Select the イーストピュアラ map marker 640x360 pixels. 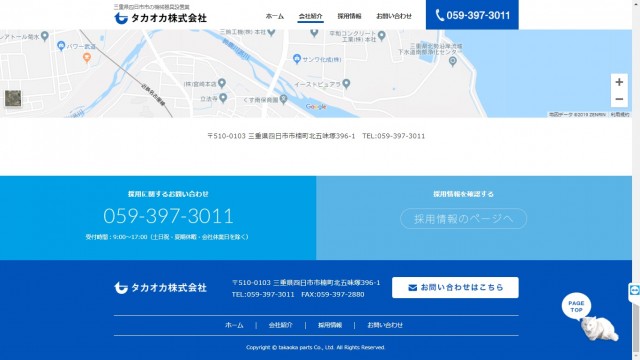tap(346, 84)
